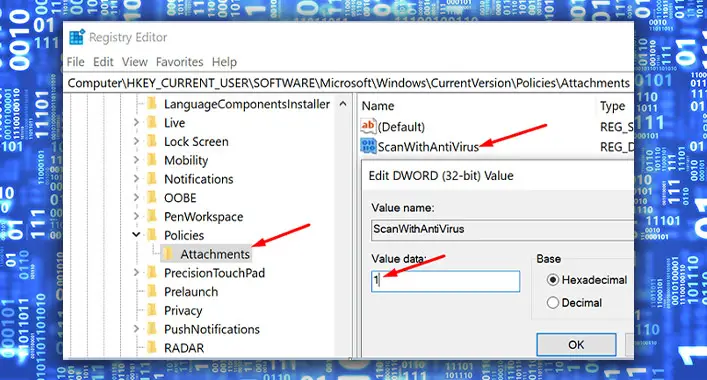The image size is (707, 380).
Task: Select the (Default) value name text
Action: click(401, 127)
